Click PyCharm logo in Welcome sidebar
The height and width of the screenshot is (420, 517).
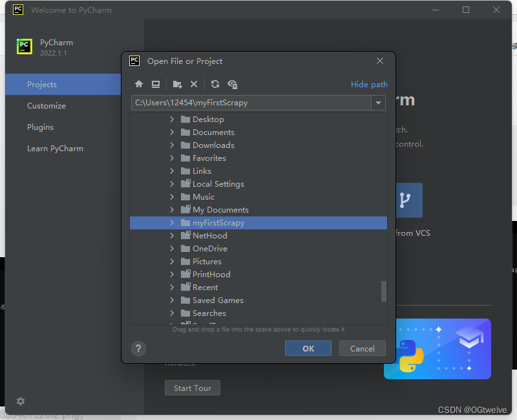coord(25,46)
